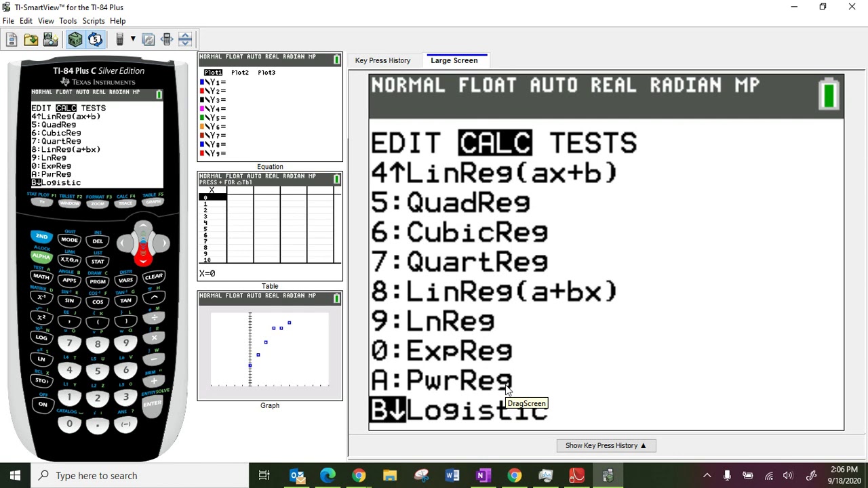
Task: Click the number 7 calculator key
Action: coord(69,343)
